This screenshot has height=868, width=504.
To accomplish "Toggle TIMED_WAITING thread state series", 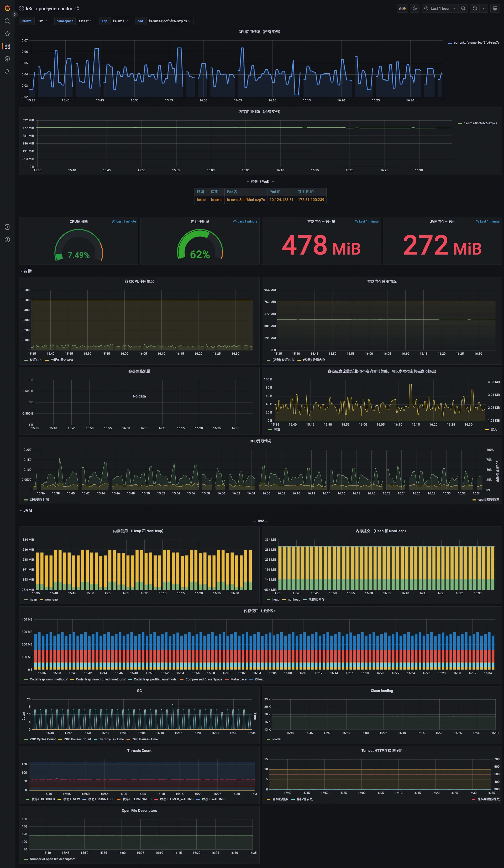I will click(177, 799).
